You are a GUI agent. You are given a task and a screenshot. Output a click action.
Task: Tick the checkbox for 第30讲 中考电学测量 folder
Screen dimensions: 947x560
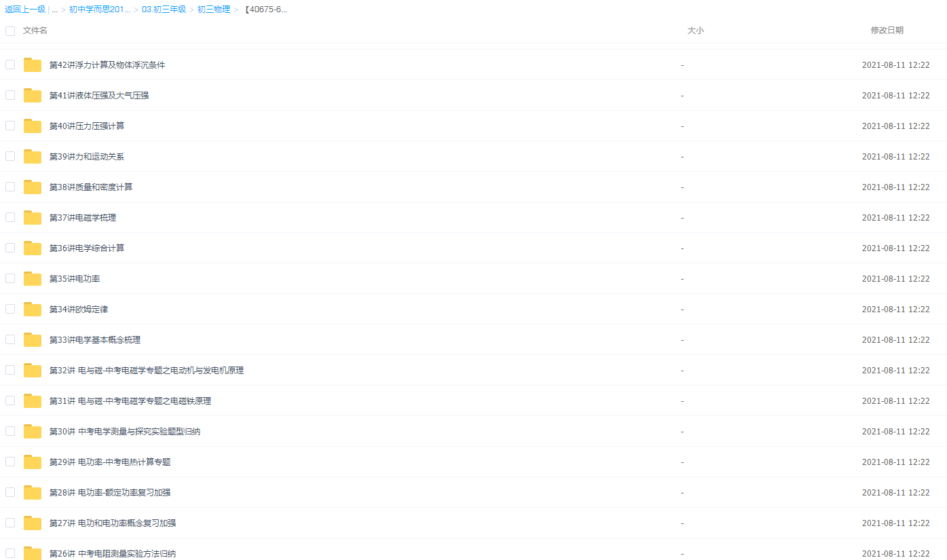(10, 431)
